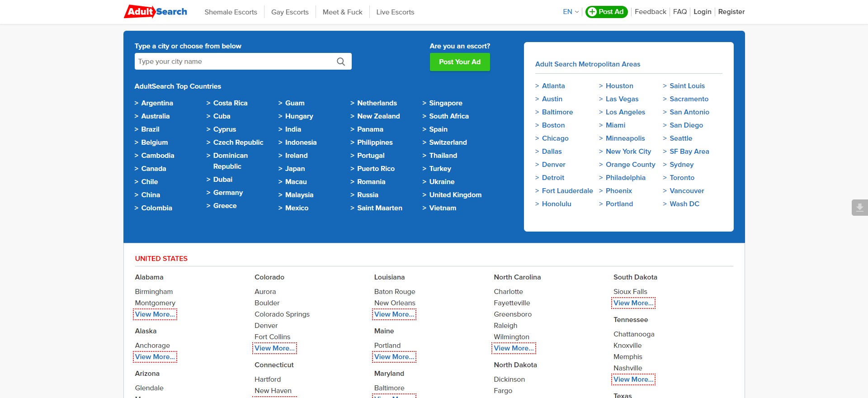
Task: Select New Orleans city link
Action: (395, 303)
